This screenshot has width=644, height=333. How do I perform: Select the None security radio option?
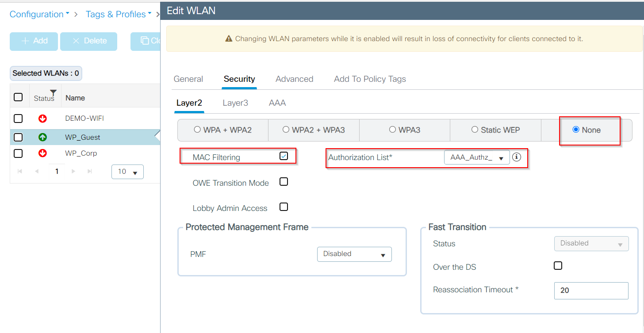pos(576,130)
